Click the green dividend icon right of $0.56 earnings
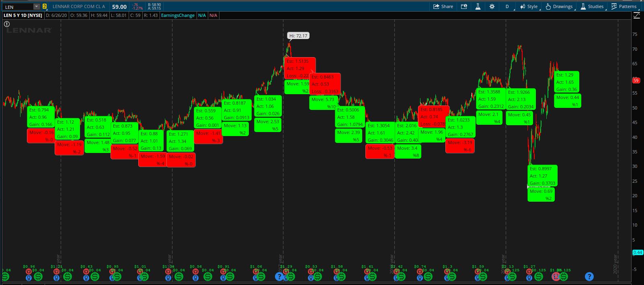Image resolution: width=644 pixels, height=285 pixels. click(x=207, y=277)
